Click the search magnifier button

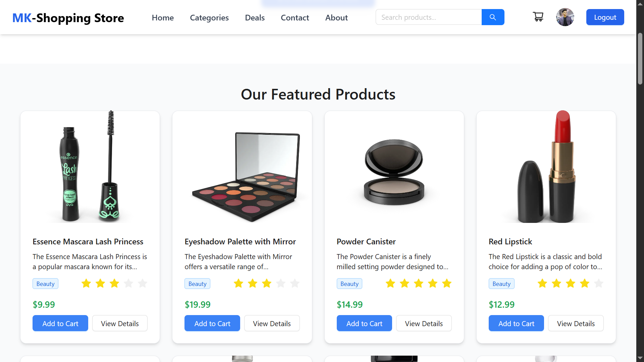tap(493, 17)
